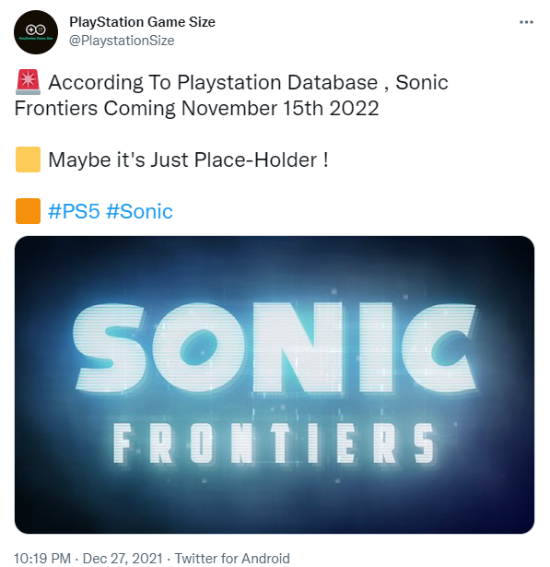Click the red siren emoji
The width and height of the screenshot is (550, 567).
coord(28,82)
